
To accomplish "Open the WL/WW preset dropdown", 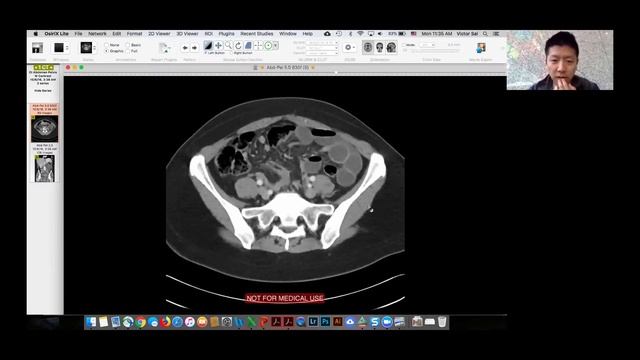I will click(x=322, y=43).
